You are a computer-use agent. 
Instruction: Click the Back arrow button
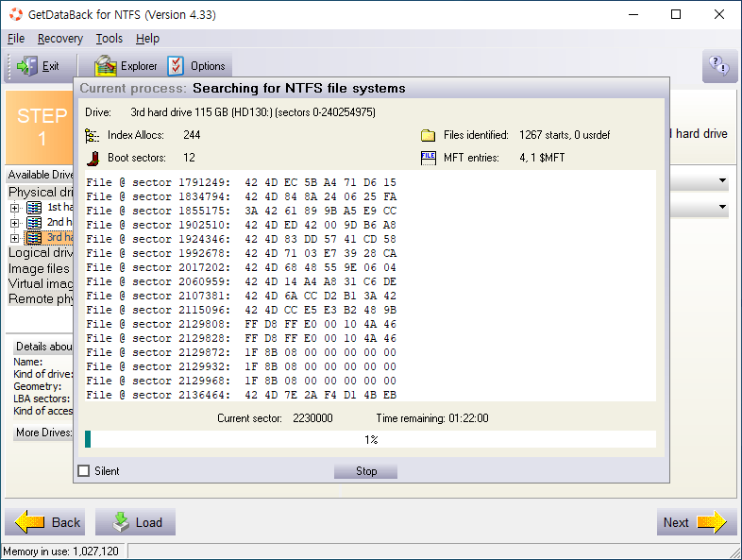click(45, 522)
